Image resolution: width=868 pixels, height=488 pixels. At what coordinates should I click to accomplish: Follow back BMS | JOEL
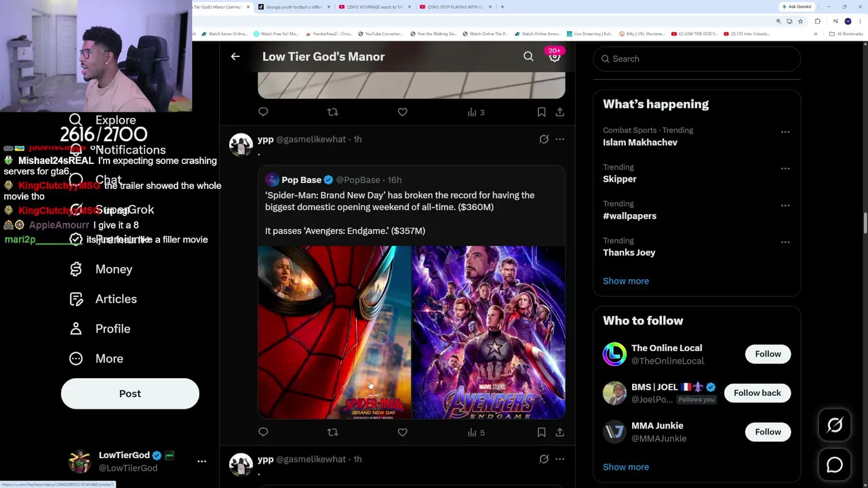(757, 393)
